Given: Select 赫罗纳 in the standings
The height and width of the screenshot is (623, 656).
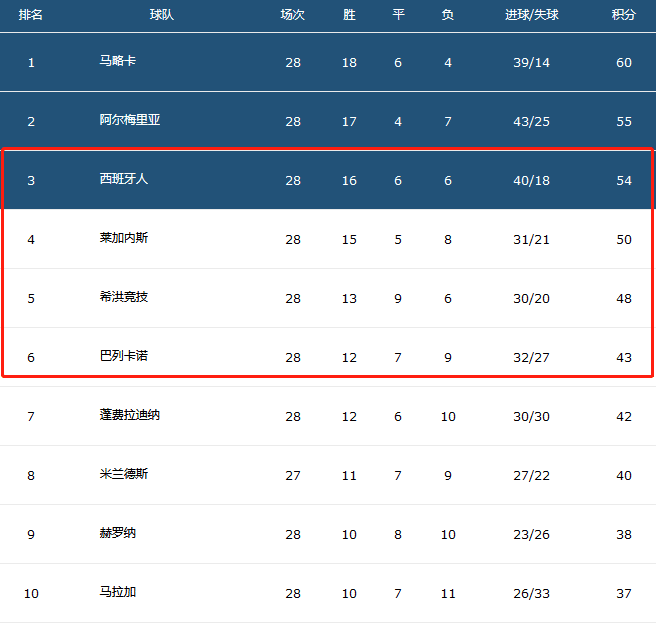Looking at the screenshot, I should [118, 533].
